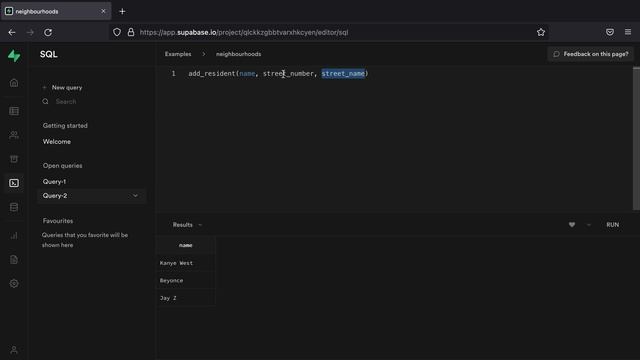Open the Welcome page item

(x=57, y=142)
